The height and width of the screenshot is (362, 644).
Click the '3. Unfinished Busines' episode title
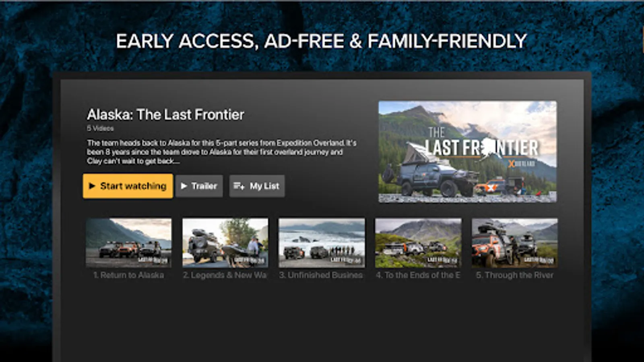(x=321, y=275)
